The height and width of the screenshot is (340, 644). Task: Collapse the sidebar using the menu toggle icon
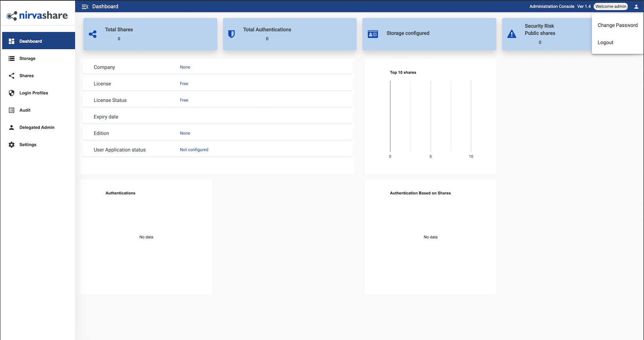[x=85, y=6]
